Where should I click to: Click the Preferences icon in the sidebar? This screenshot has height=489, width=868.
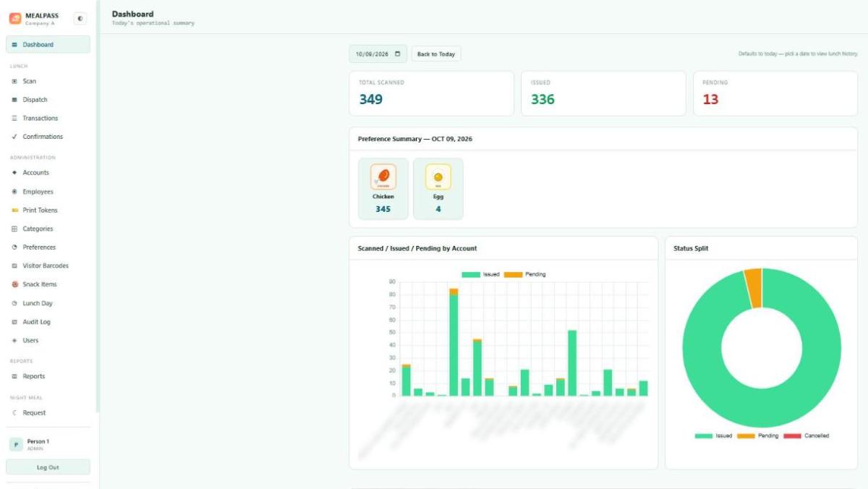(14, 247)
